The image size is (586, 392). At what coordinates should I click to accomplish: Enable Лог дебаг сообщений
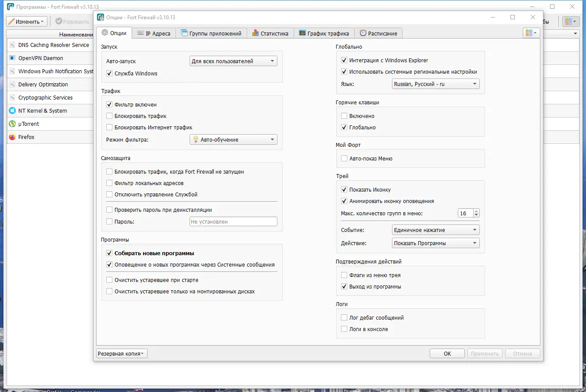click(344, 317)
